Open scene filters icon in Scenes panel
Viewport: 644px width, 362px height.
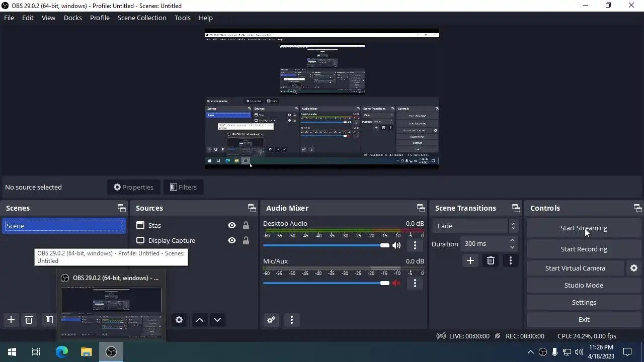tap(49, 320)
